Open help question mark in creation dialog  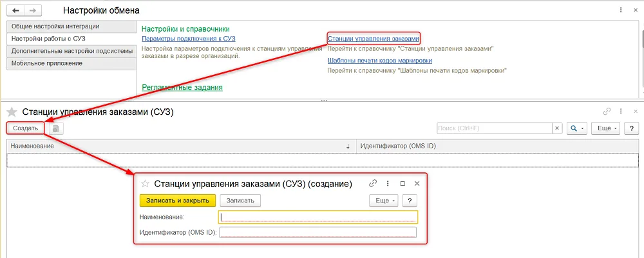(x=410, y=201)
